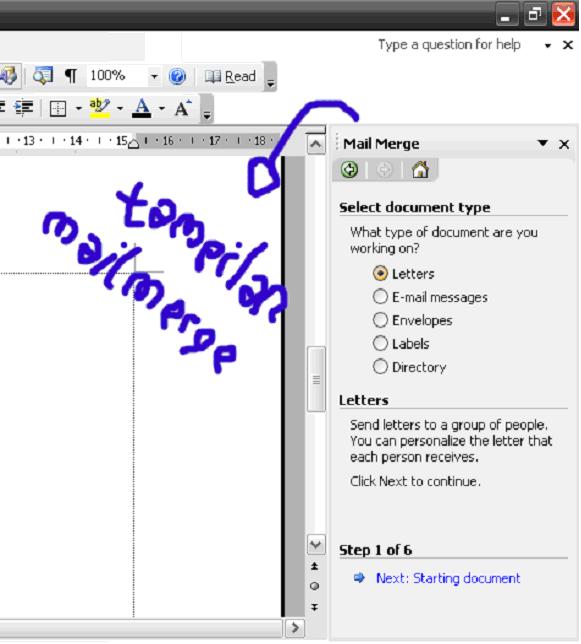This screenshot has height=644, width=581.
Task: Click task pane Forward arrow
Action: point(384,170)
